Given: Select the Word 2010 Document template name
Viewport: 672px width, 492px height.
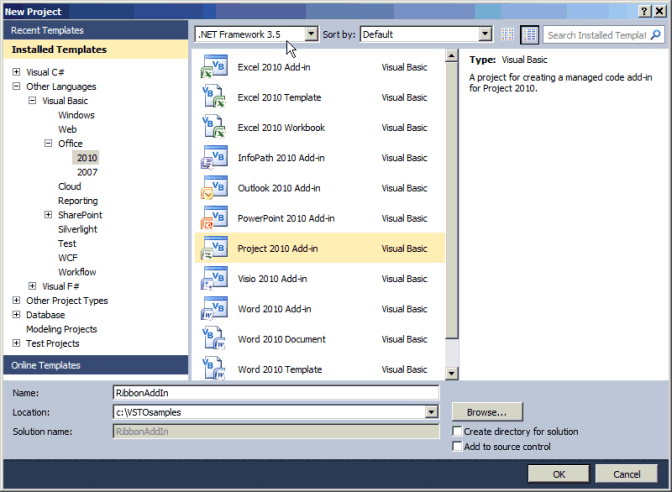Looking at the screenshot, I should click(282, 339).
